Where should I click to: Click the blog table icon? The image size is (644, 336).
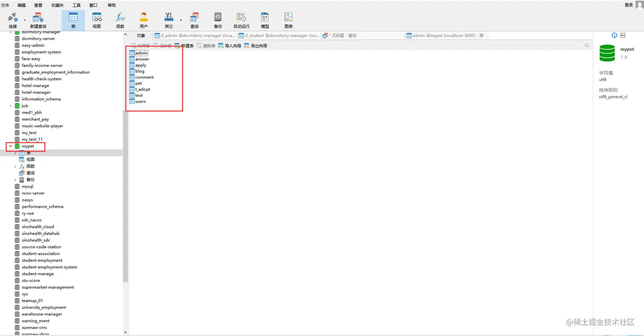point(132,71)
